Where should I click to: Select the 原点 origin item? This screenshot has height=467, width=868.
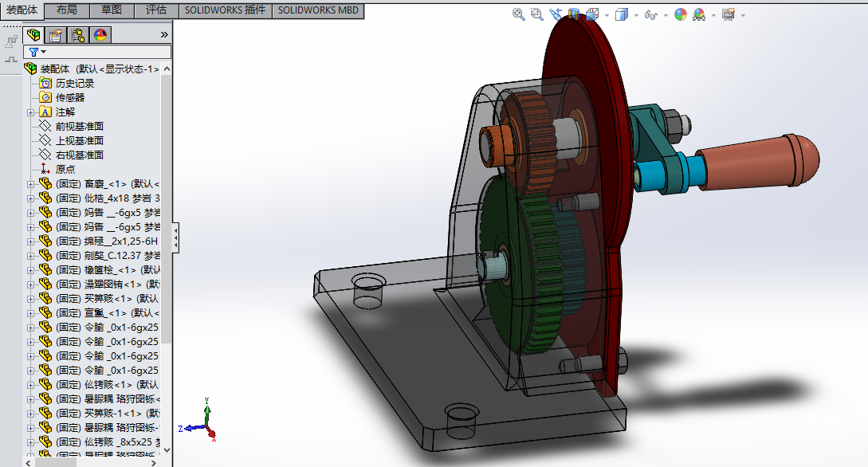coord(65,169)
